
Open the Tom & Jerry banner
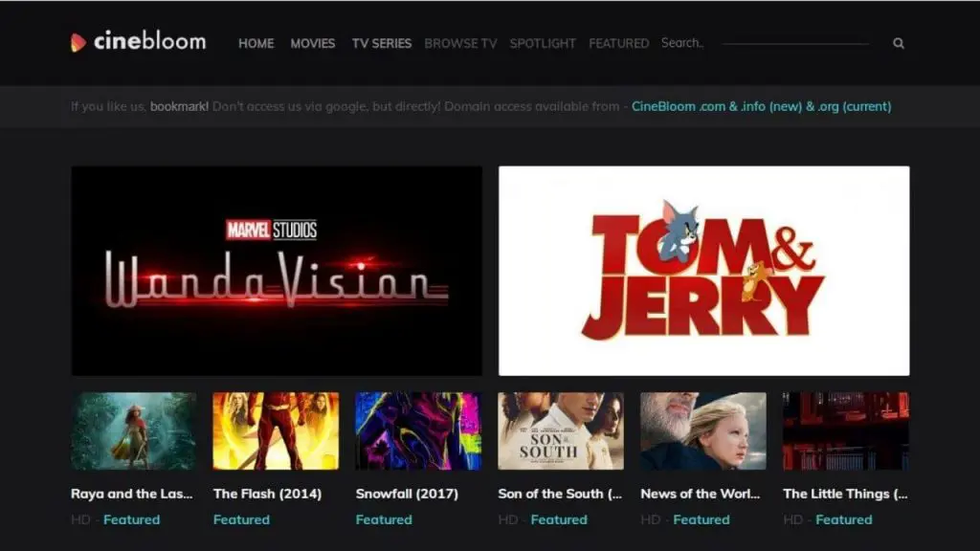tap(703, 271)
